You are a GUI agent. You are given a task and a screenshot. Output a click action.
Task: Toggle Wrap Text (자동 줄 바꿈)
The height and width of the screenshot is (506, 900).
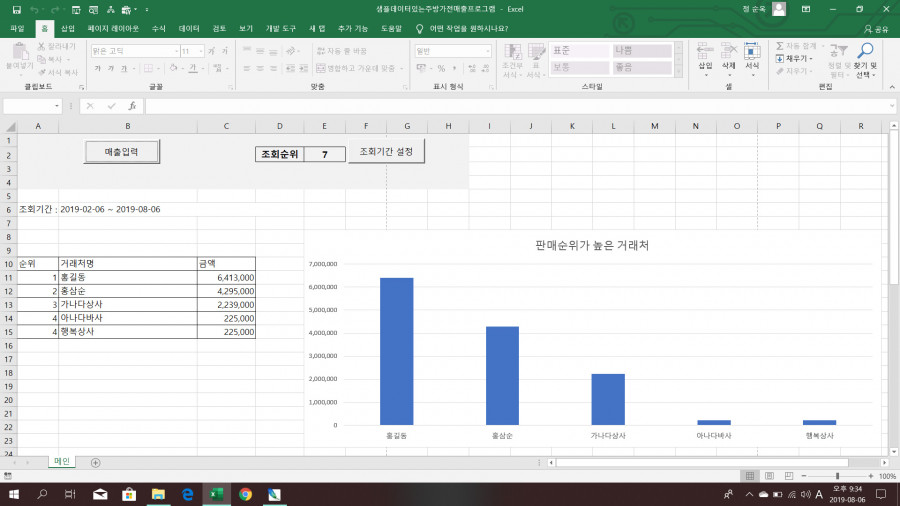(342, 51)
